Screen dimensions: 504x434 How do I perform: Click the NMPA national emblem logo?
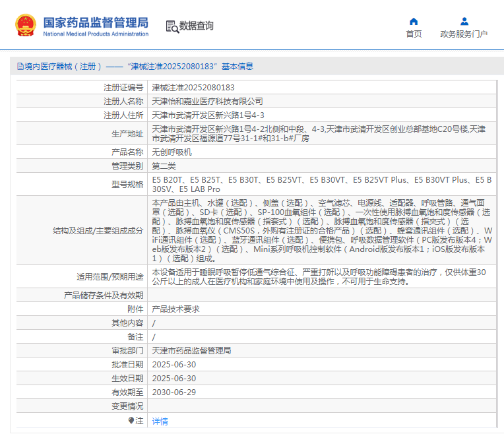(x=26, y=26)
